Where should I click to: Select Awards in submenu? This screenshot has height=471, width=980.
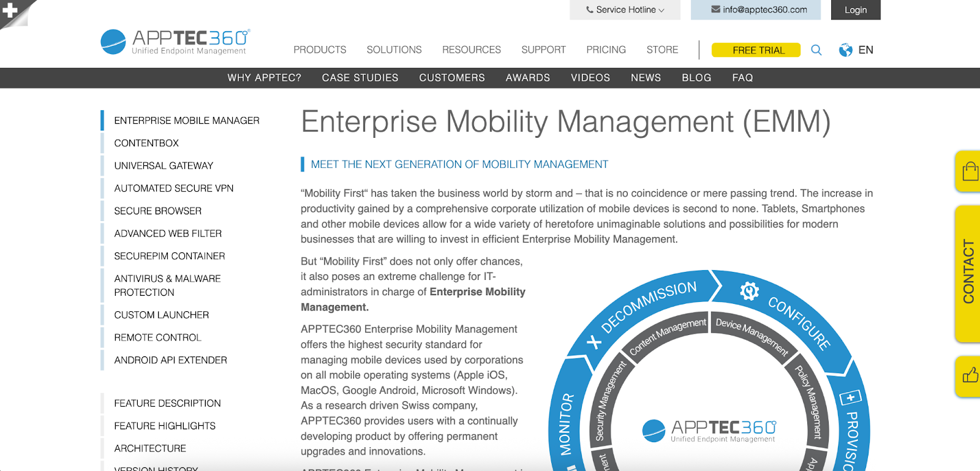point(528,78)
